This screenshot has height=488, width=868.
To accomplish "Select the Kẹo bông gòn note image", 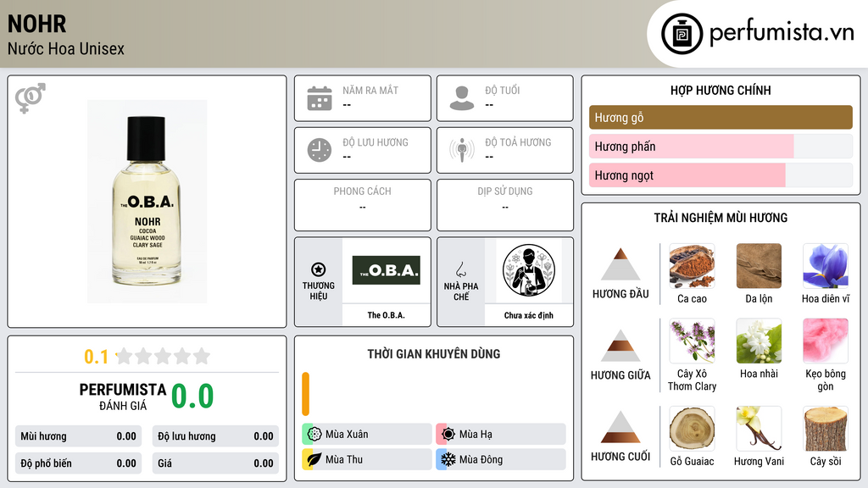I will tap(826, 341).
